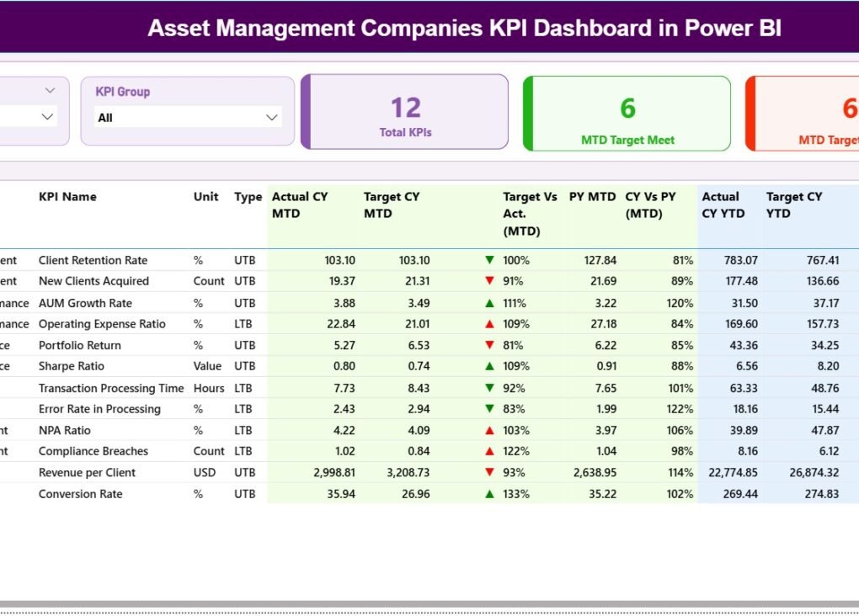This screenshot has height=616, width=859.
Task: Click the USD unit cell
Action: (205, 472)
